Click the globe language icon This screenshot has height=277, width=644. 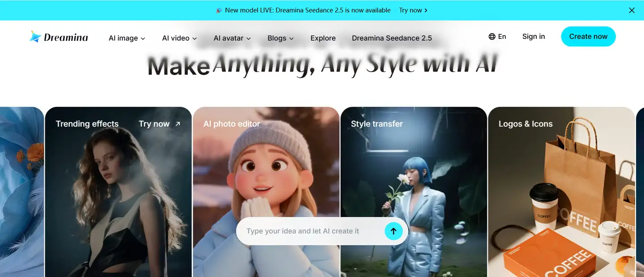tap(492, 37)
